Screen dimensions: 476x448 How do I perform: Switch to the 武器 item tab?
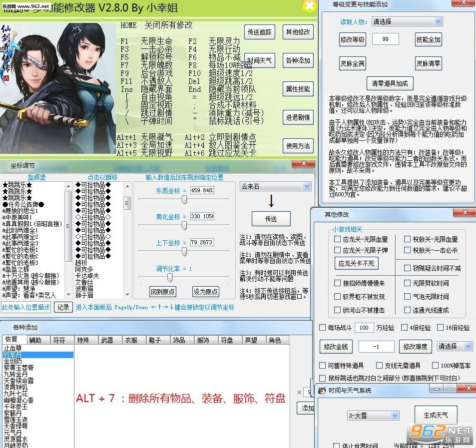110,340
